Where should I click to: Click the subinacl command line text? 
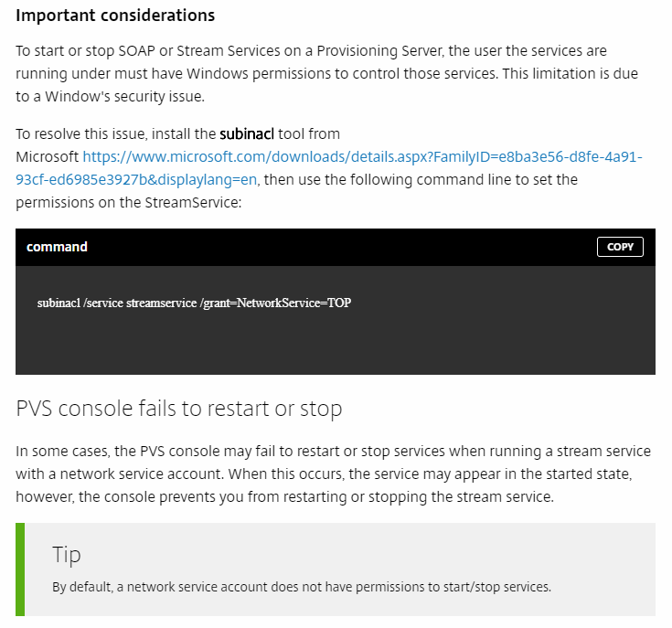pos(194,303)
